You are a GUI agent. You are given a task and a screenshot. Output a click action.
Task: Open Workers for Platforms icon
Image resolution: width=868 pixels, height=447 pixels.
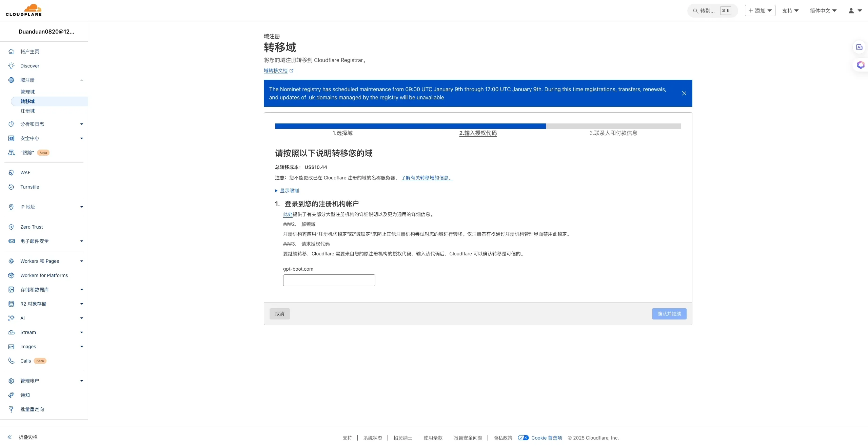click(11, 275)
